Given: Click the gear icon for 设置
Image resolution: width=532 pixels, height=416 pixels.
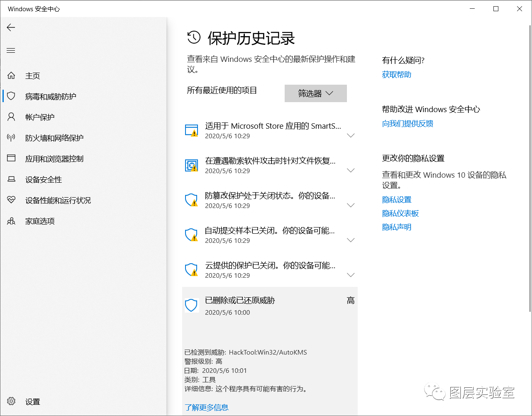Looking at the screenshot, I should tap(11, 401).
